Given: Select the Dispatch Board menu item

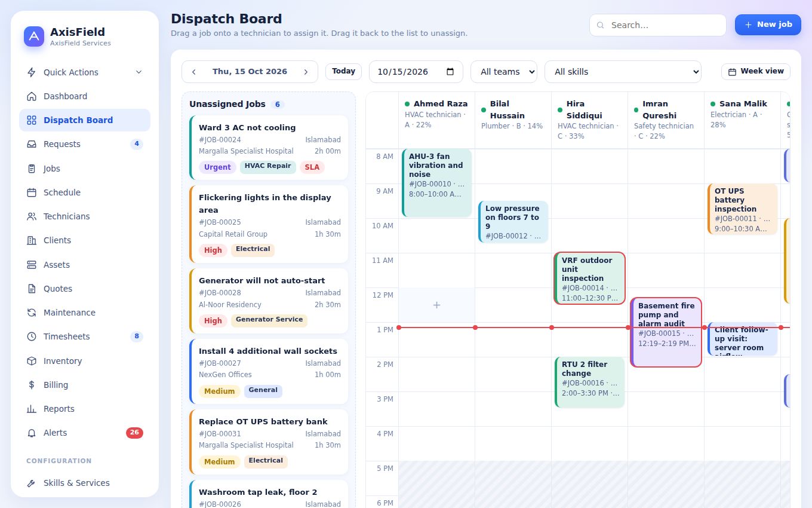Looking at the screenshot, I should click(85, 120).
